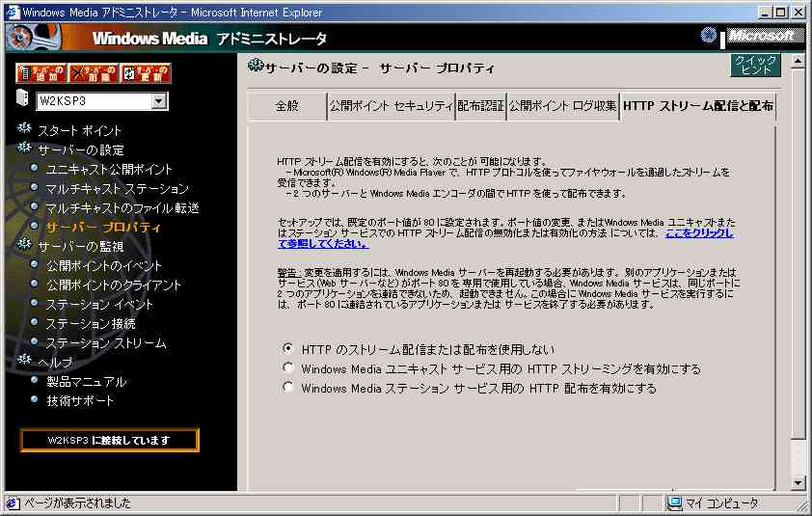Open 製品マニュアル under ヘルプ

[x=86, y=382]
